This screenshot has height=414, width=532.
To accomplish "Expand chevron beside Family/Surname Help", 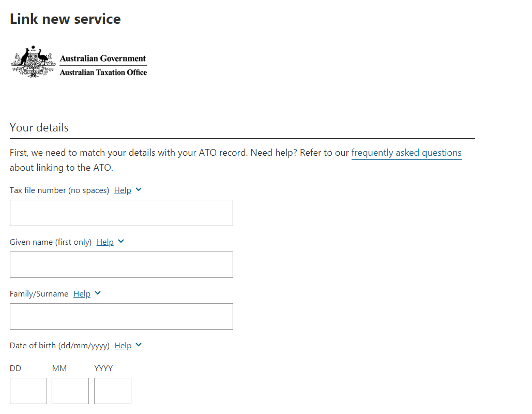I will (x=98, y=293).
